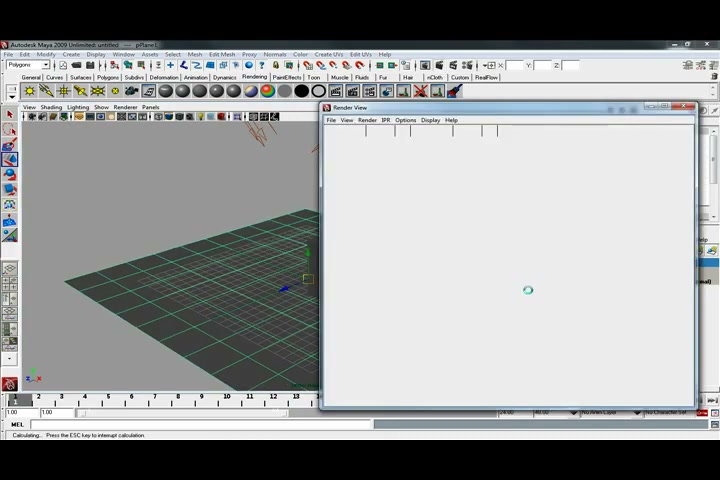Click the Save Scene disk icon
This screenshot has height=480, width=720.
90,65
